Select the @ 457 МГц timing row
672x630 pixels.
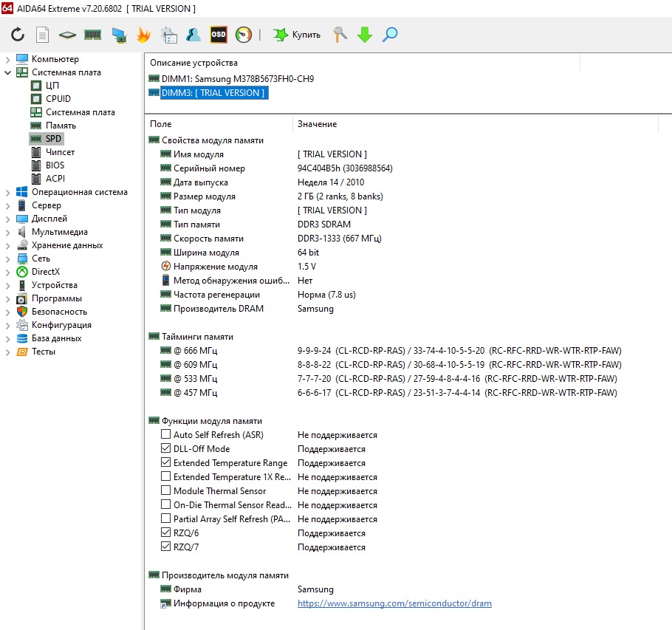388,393
